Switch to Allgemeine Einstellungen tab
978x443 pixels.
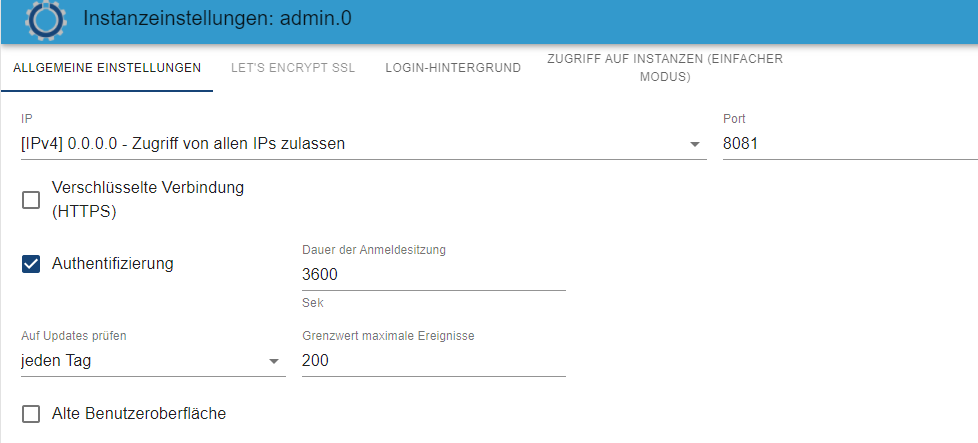click(x=107, y=68)
